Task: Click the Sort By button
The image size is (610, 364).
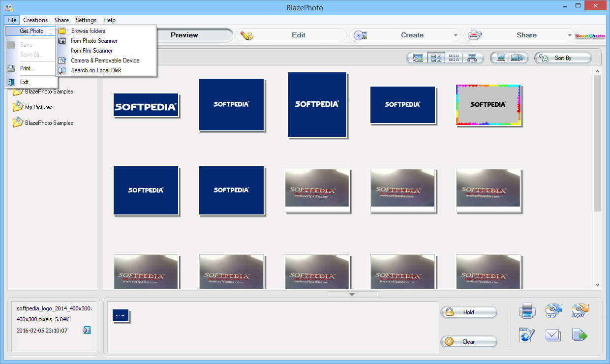Action: 563,58
